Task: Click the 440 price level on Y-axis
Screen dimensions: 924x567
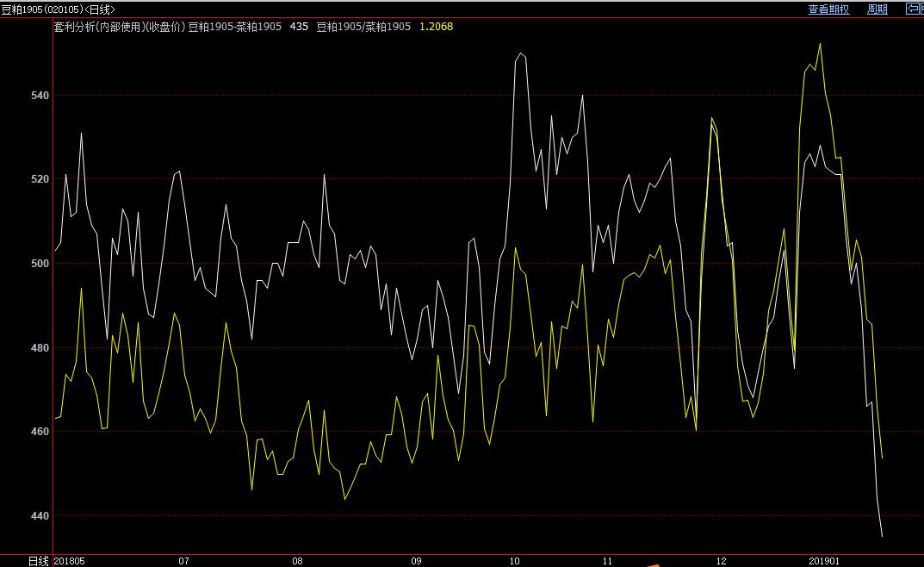Action: click(38, 515)
